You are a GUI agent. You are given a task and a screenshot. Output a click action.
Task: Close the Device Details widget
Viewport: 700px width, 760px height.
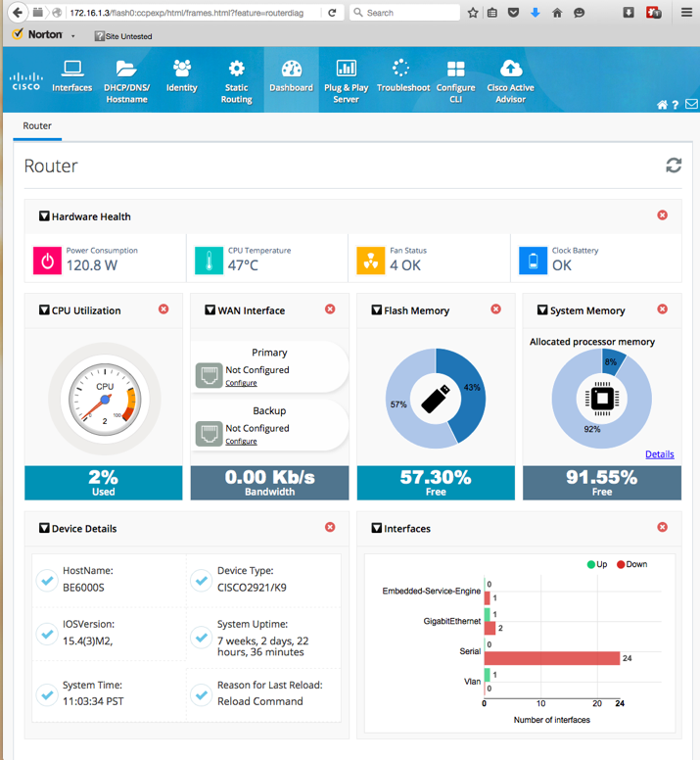coord(330,527)
